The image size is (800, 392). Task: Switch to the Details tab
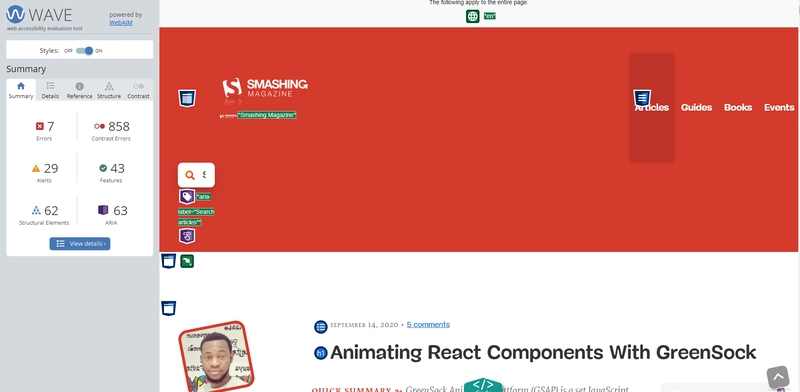click(50, 90)
